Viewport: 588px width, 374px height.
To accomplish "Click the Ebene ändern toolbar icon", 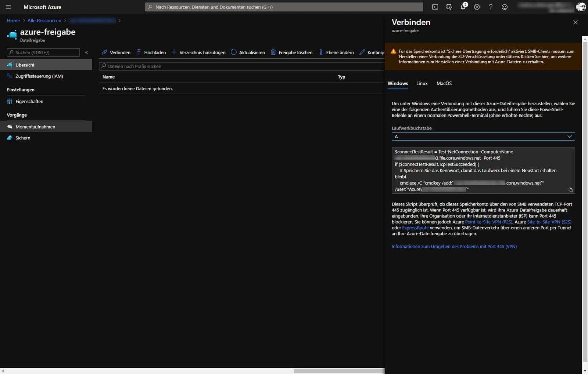I will (322, 52).
